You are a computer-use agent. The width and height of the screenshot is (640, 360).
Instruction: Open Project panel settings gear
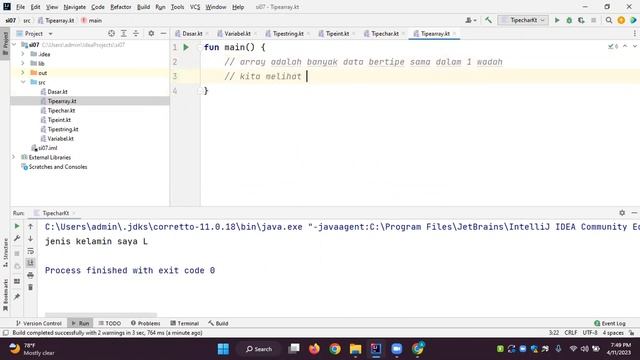coord(151,33)
